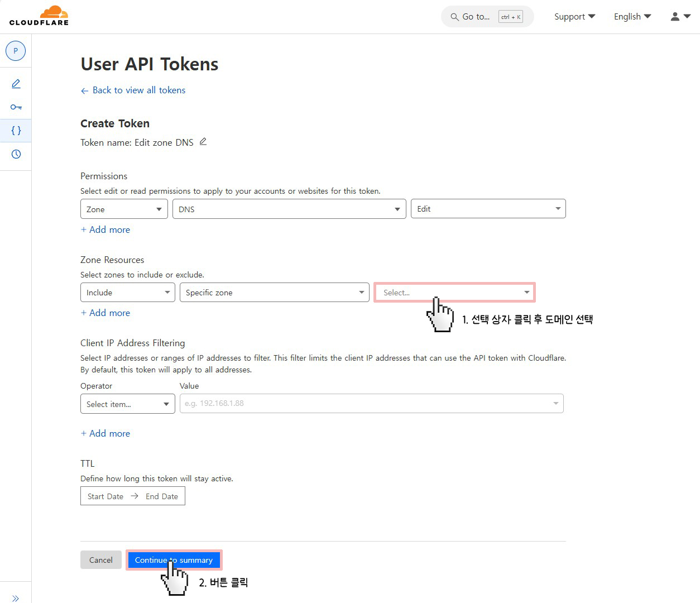
Task: Go back to view all tokens
Action: click(x=133, y=90)
